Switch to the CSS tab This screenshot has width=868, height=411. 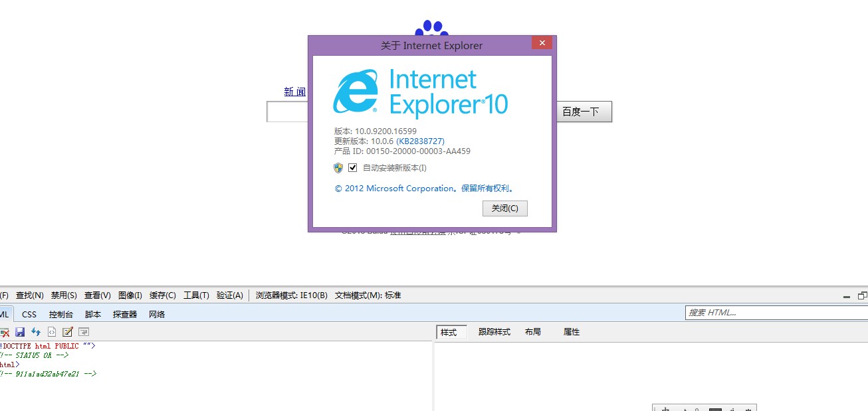[x=29, y=314]
